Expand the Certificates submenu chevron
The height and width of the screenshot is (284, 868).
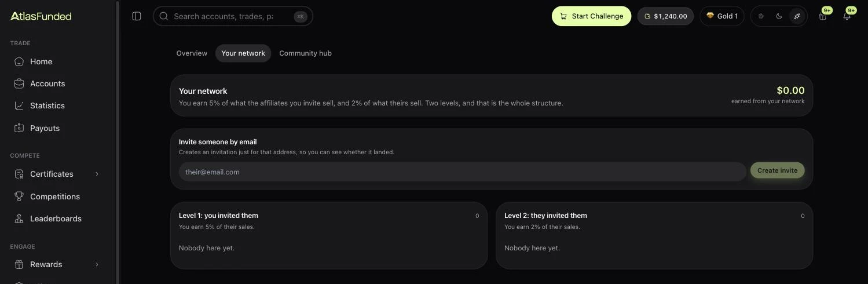[x=97, y=174]
